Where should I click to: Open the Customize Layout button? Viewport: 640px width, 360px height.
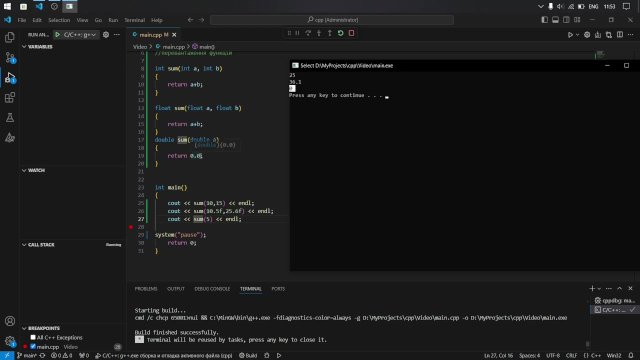click(577, 20)
